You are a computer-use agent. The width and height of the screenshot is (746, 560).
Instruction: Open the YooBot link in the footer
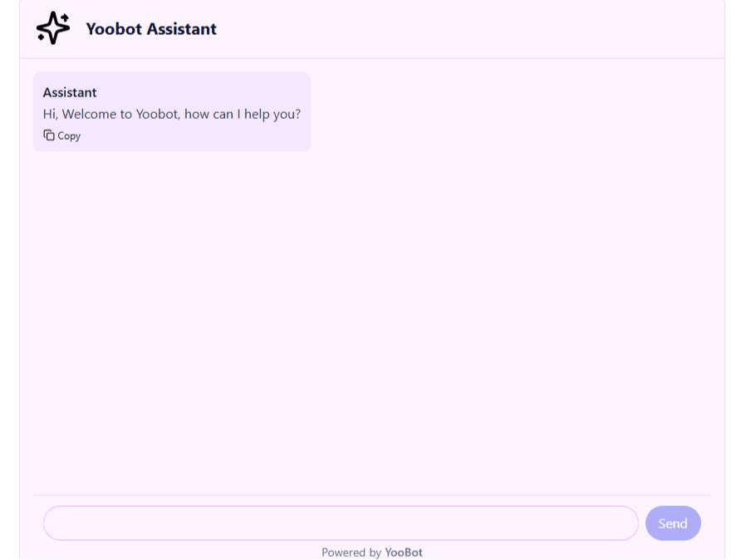tap(404, 552)
